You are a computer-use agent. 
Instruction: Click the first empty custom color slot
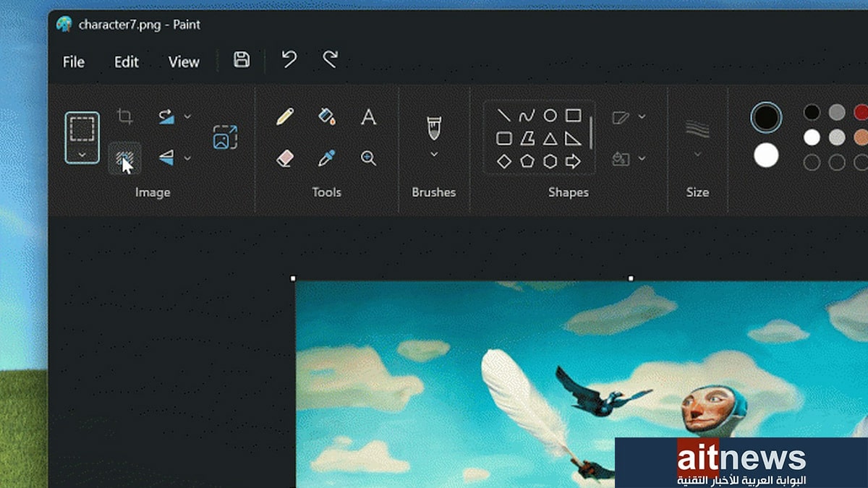pyautogui.click(x=812, y=162)
